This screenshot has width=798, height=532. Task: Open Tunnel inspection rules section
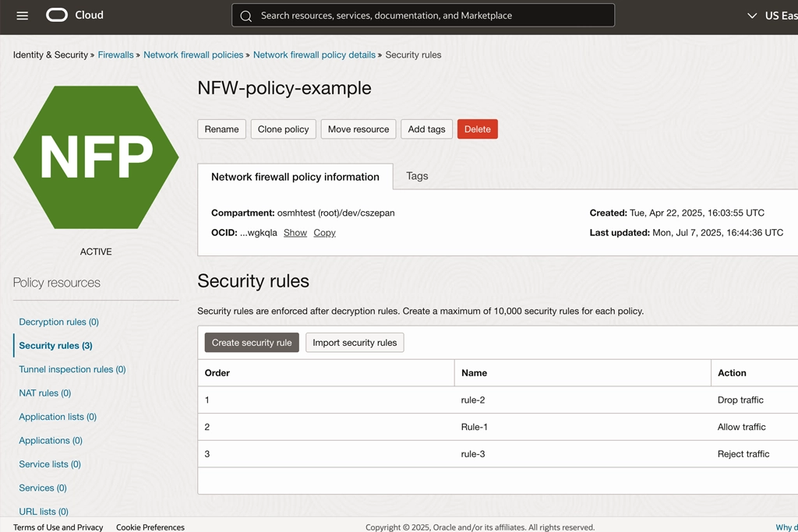72,369
